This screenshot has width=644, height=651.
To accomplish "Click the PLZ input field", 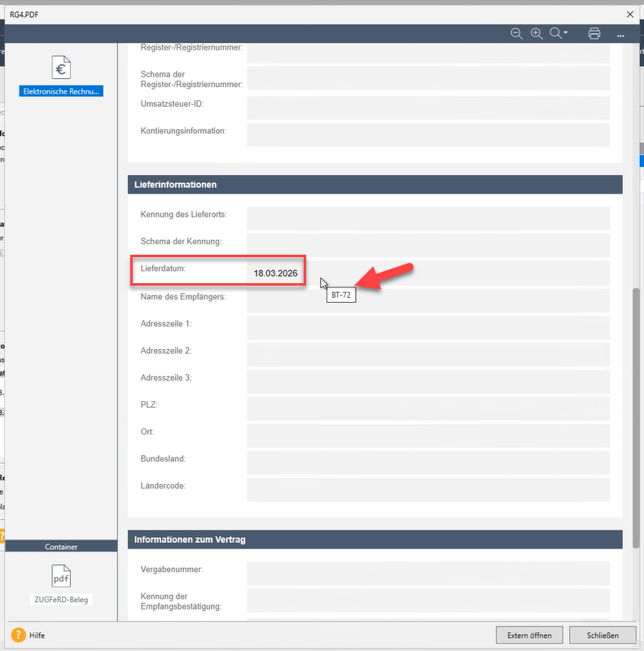I will point(428,409).
